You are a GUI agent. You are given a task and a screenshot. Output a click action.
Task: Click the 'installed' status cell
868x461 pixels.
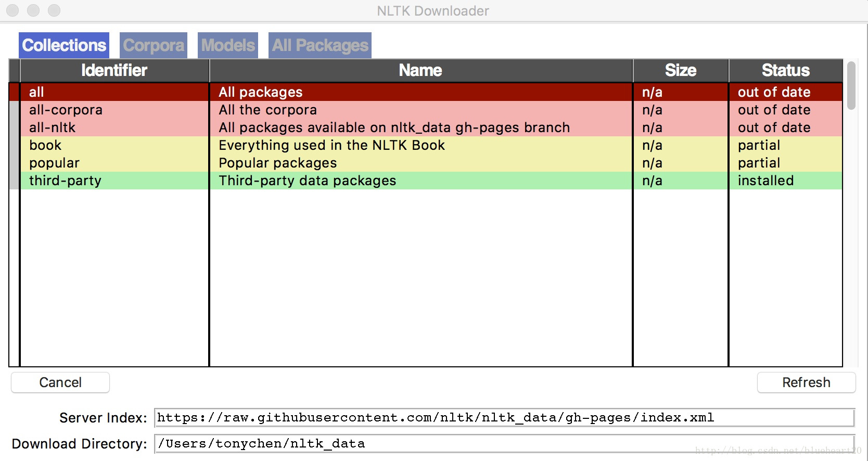786,181
